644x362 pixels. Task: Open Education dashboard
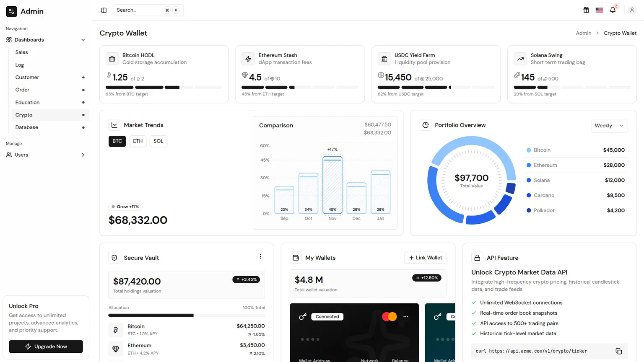50,102
